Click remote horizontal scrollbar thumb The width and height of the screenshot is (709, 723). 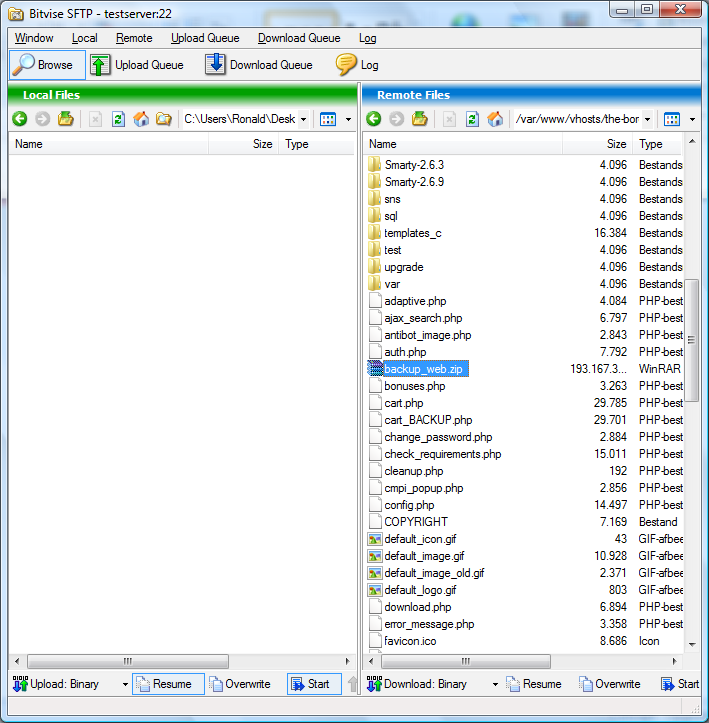click(466, 661)
